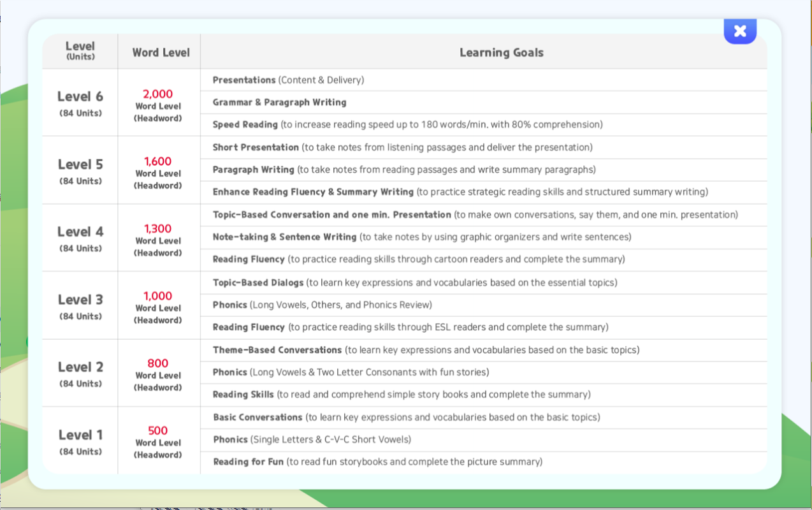Viewport: 812px width, 510px height.
Task: Select the Presentations (Content & Delivery) row
Action: (484, 80)
